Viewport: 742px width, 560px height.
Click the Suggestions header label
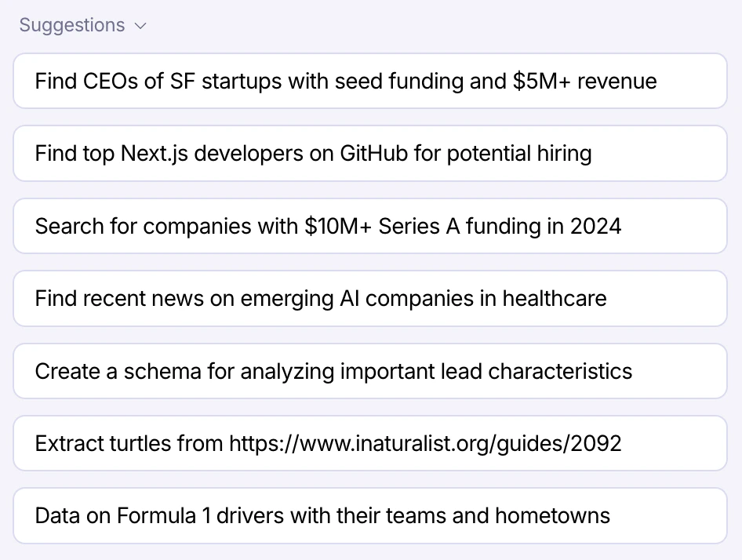coord(72,25)
